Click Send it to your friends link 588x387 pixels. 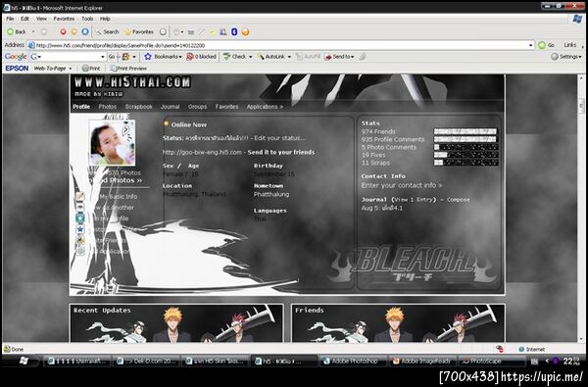tap(281, 152)
